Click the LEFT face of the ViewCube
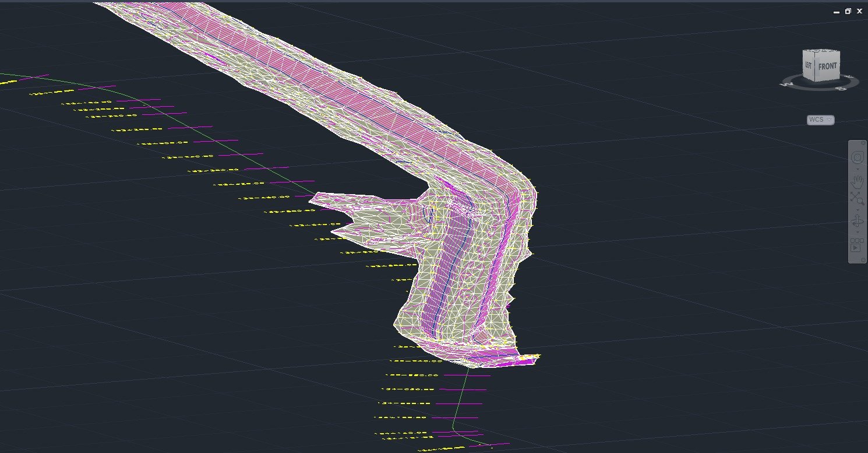The width and height of the screenshot is (868, 453). point(809,66)
